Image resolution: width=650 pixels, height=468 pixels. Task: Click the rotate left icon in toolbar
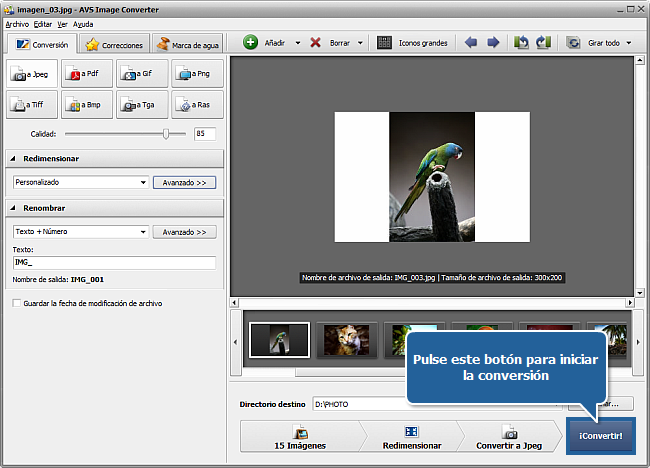pos(521,43)
